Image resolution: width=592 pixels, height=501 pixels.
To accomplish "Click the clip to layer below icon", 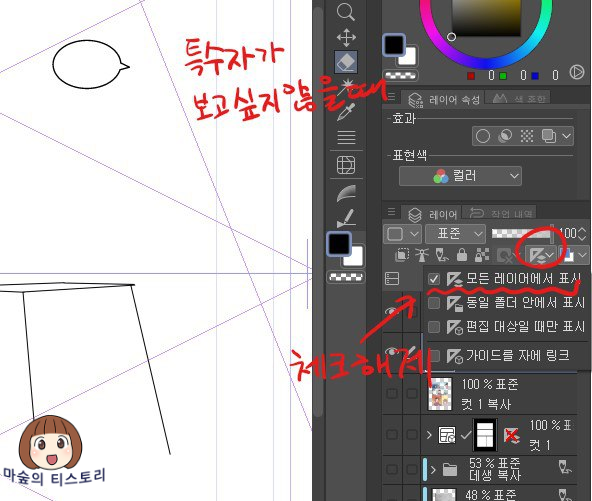I will click(402, 255).
